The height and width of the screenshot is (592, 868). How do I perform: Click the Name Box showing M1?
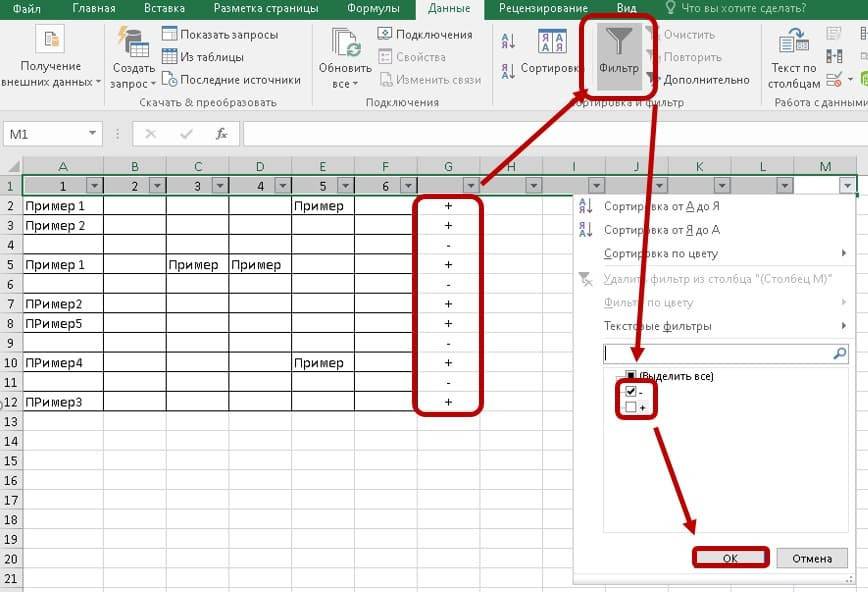pyautogui.click(x=44, y=134)
